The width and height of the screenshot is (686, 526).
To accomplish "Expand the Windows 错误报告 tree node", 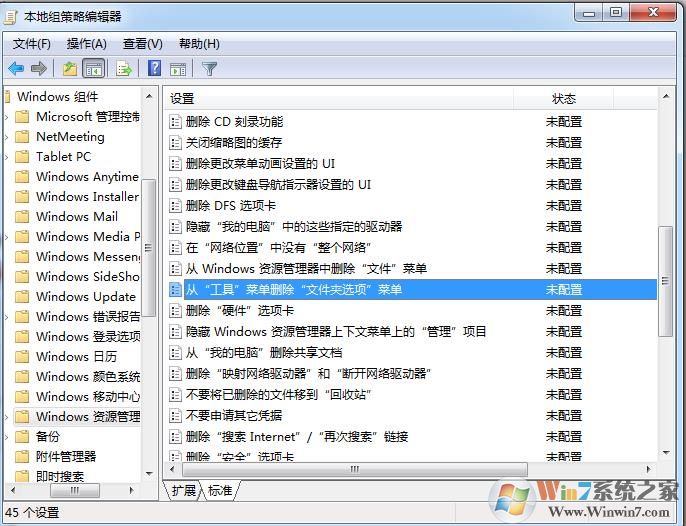I will point(7,317).
